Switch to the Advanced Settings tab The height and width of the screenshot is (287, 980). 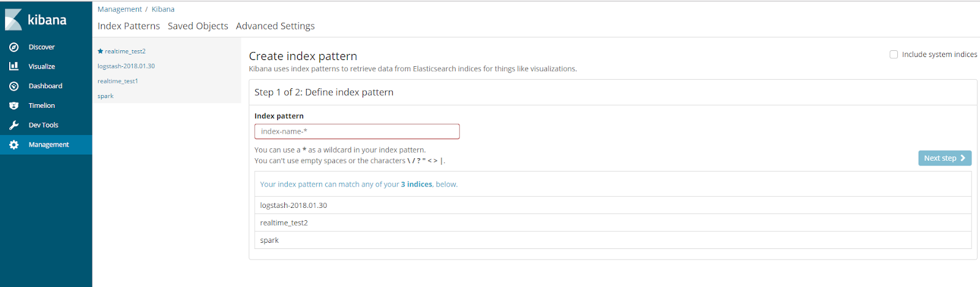pyautogui.click(x=275, y=26)
